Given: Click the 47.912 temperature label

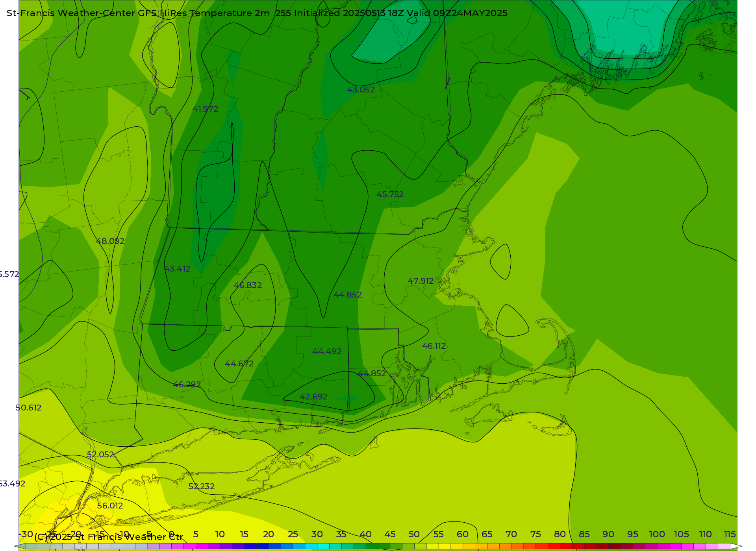Looking at the screenshot, I should [x=421, y=281].
